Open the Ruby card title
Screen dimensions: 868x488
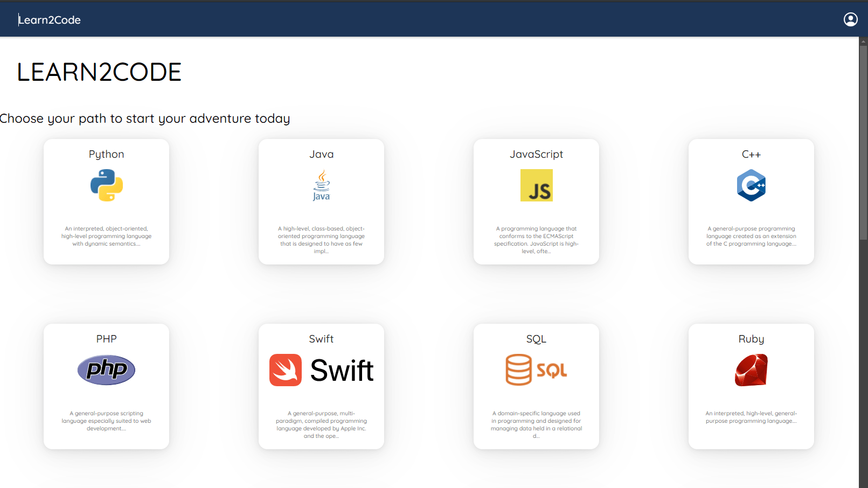(751, 339)
